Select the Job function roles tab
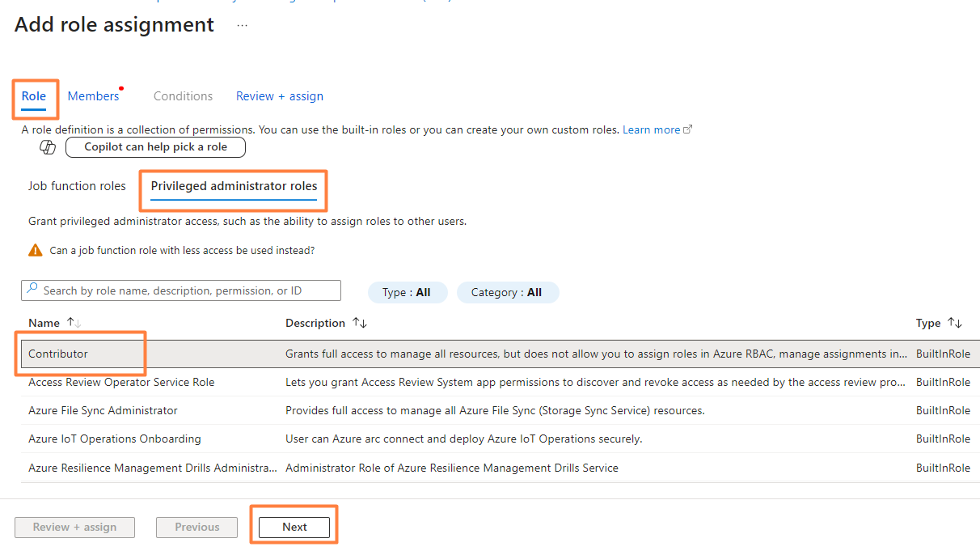Image resolution: width=980 pixels, height=551 pixels. pyautogui.click(x=77, y=186)
